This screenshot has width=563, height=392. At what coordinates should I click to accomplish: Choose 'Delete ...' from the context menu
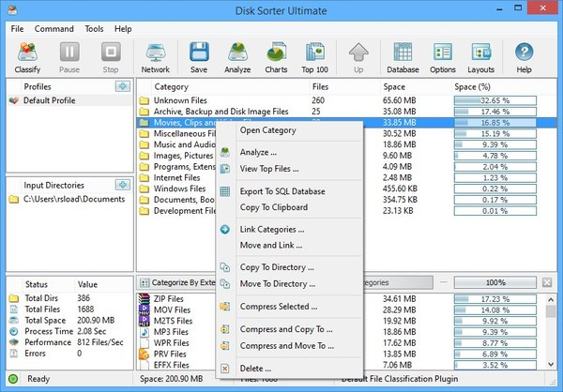tap(255, 369)
